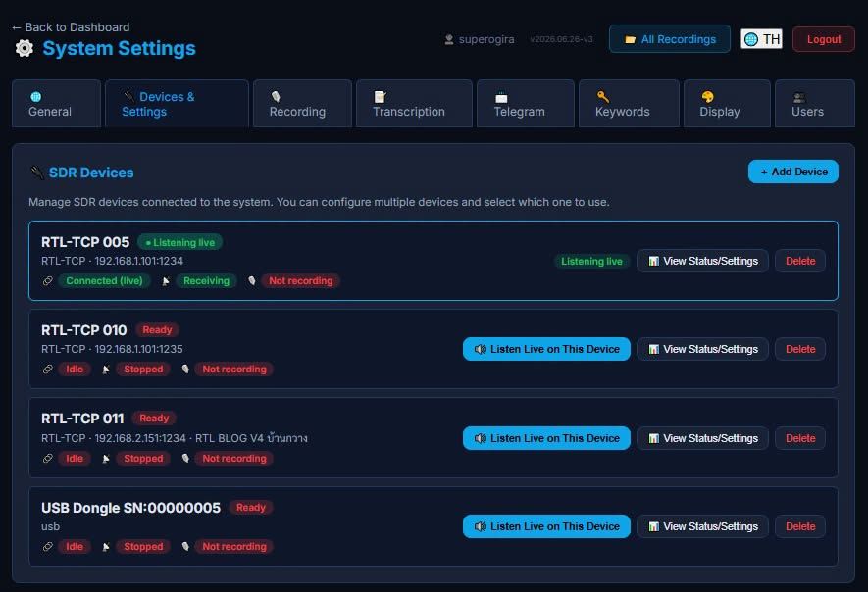The image size is (868, 592).
Task: Click the Receiving status badge
Action: click(207, 281)
